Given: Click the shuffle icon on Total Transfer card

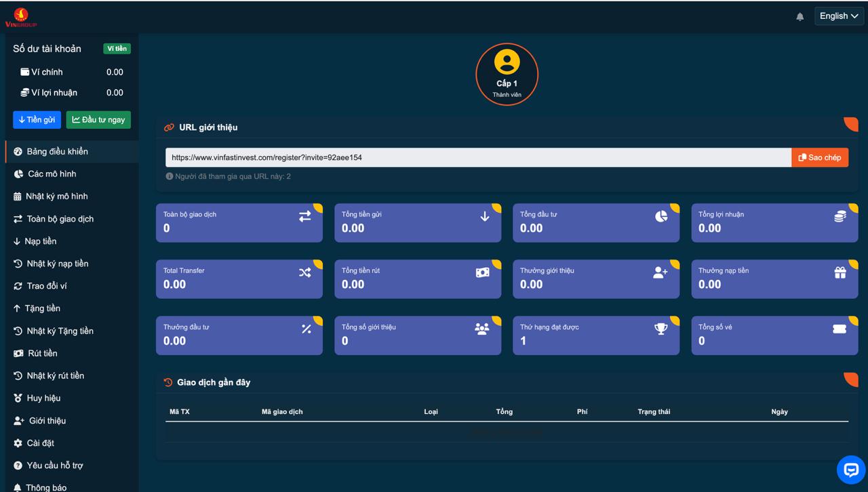Looking at the screenshot, I should click(x=305, y=272).
